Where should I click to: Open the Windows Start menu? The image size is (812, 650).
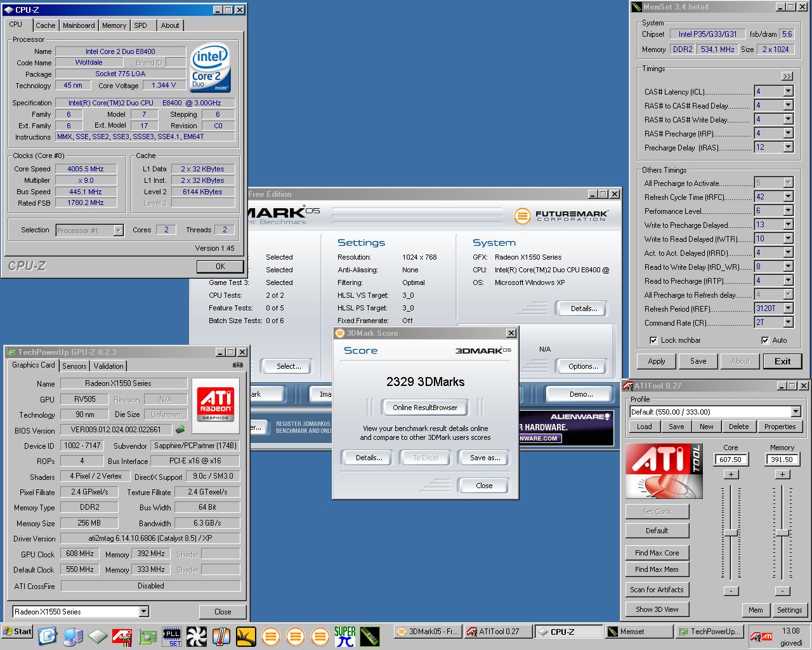pos(18,632)
